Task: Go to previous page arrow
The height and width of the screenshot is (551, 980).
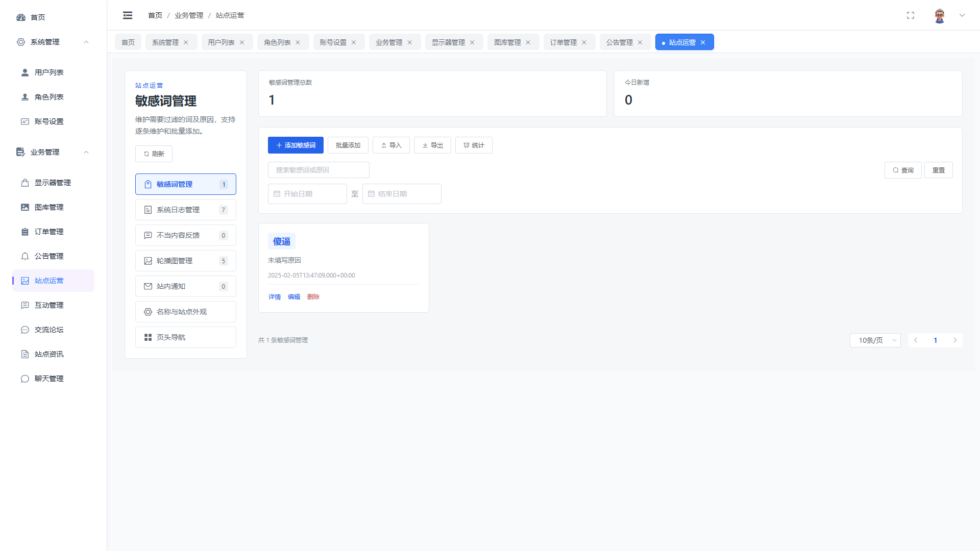Action: point(916,340)
